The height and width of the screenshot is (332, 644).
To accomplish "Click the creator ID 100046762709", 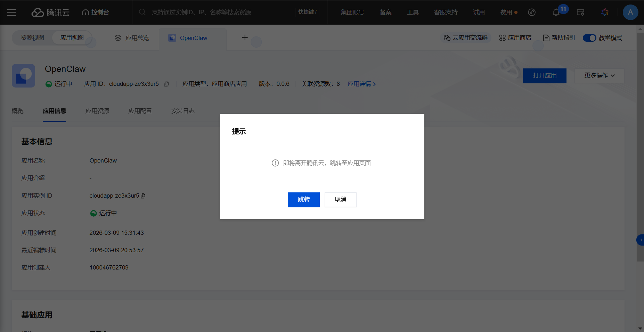I will [x=109, y=268].
